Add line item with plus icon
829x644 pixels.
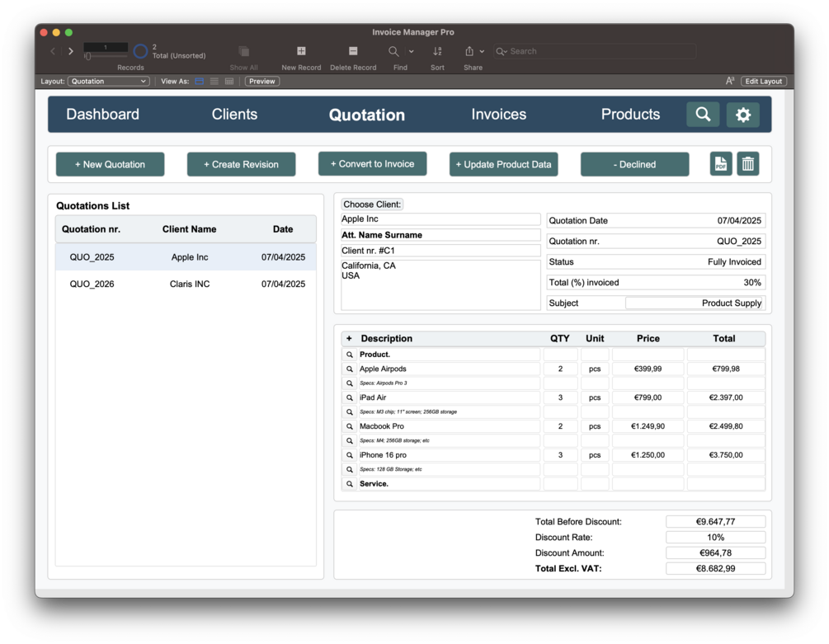pyautogui.click(x=349, y=339)
